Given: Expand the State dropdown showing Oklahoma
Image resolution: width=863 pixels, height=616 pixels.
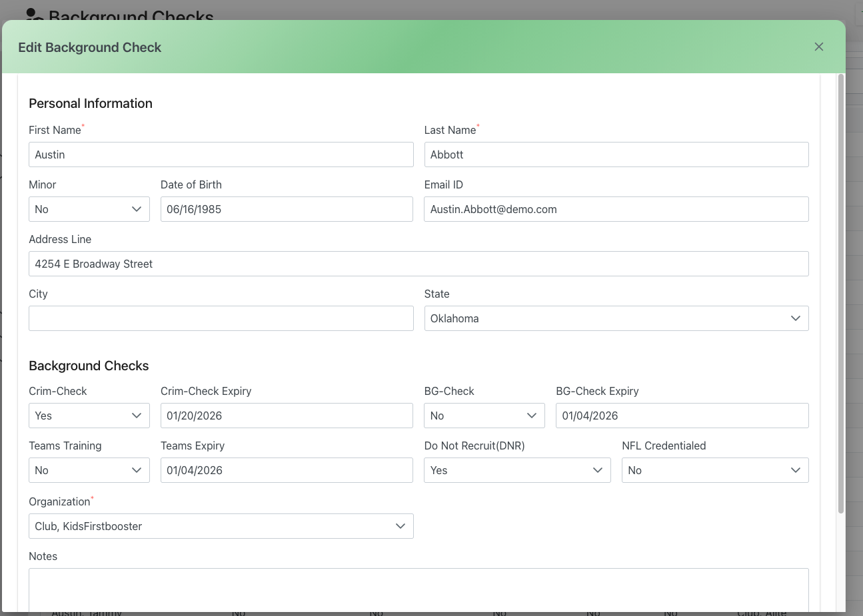Looking at the screenshot, I should 616,318.
